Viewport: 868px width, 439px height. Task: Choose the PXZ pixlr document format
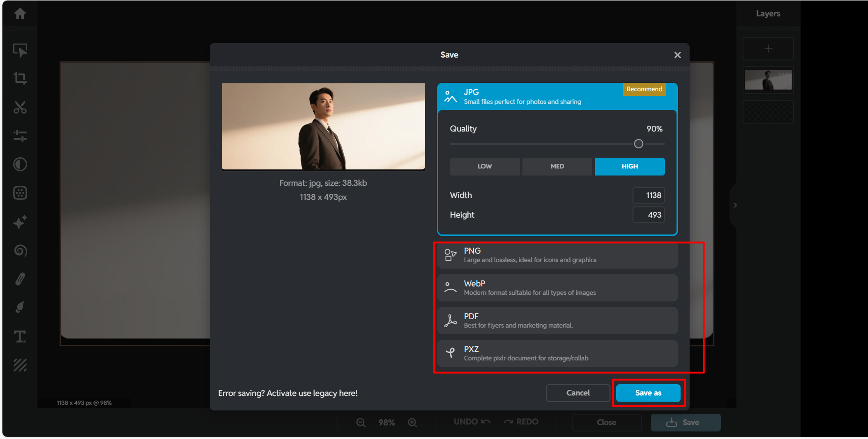click(557, 353)
